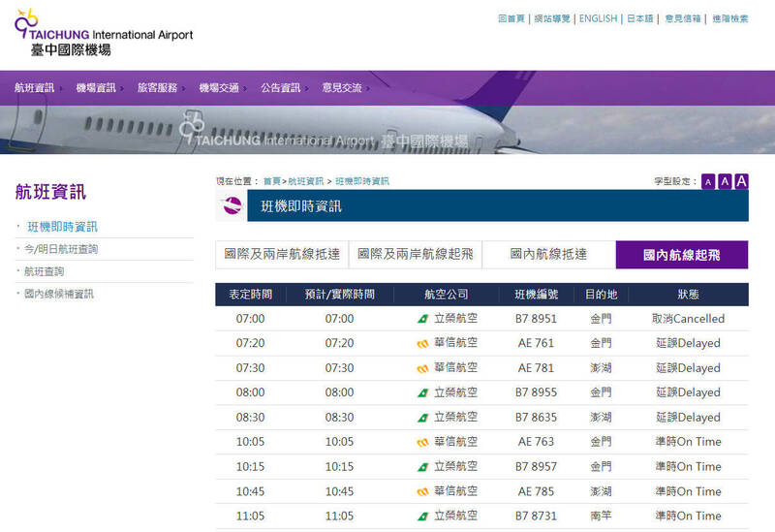Open 今/明日航班查詢 in the sidebar
Image resolution: width=775 pixels, height=532 pixels.
click(61, 249)
